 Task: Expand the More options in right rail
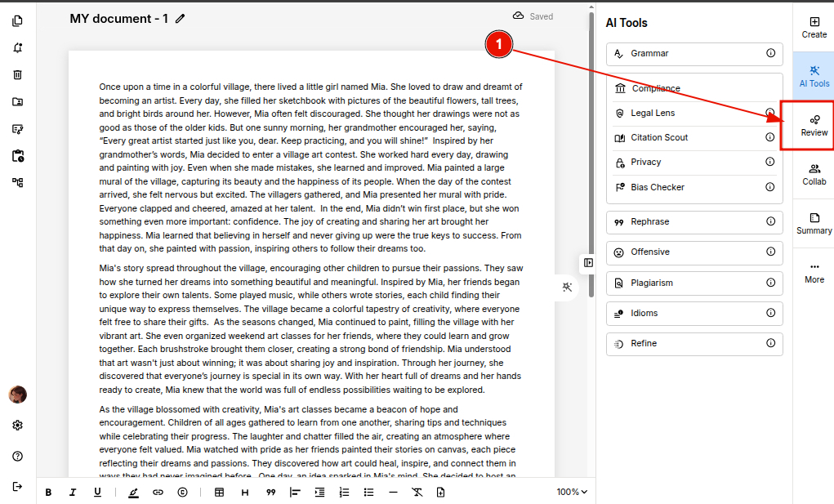(814, 271)
